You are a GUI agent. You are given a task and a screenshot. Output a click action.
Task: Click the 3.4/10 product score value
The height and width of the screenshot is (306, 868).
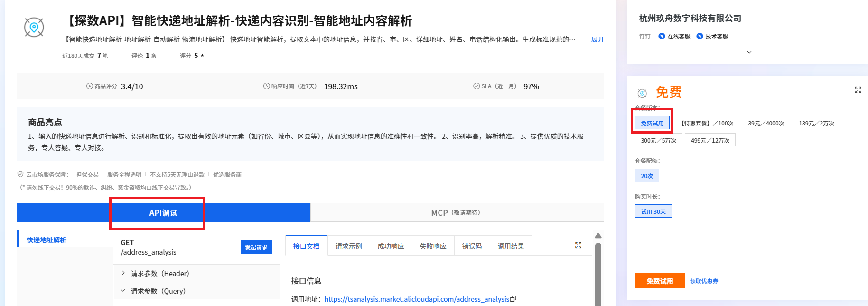click(132, 86)
